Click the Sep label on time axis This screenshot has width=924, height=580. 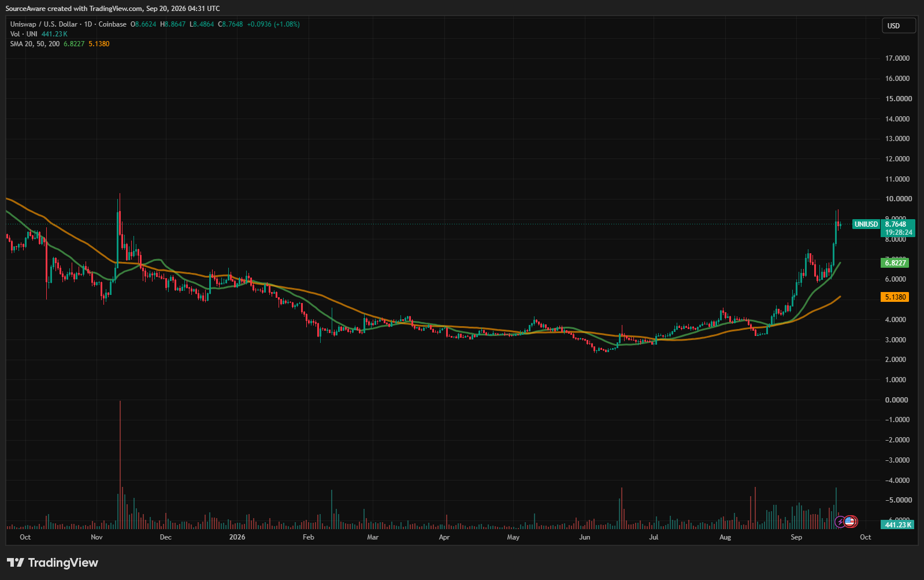pyautogui.click(x=796, y=537)
